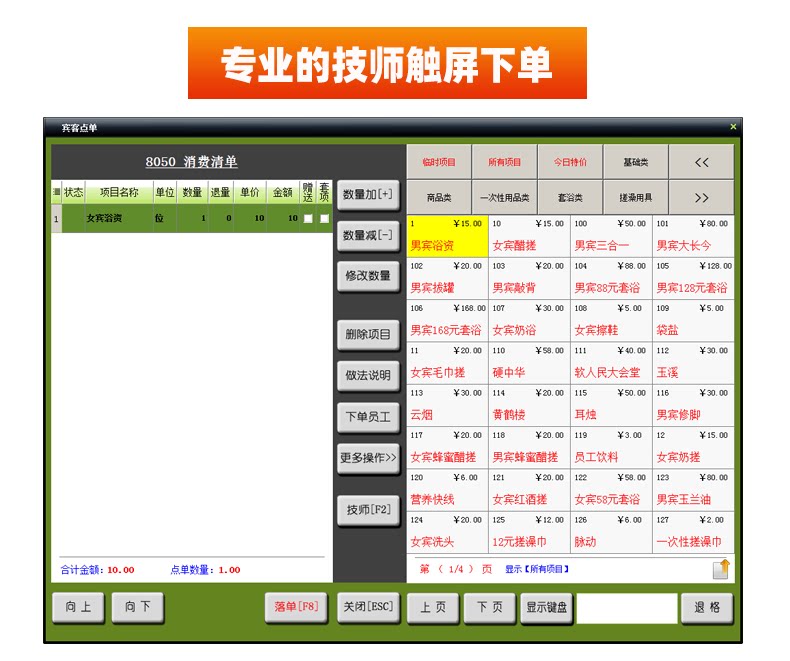Add item 女宾奶浴
Image resolution: width=790 pixels, height=661 pixels.
[x=529, y=320]
